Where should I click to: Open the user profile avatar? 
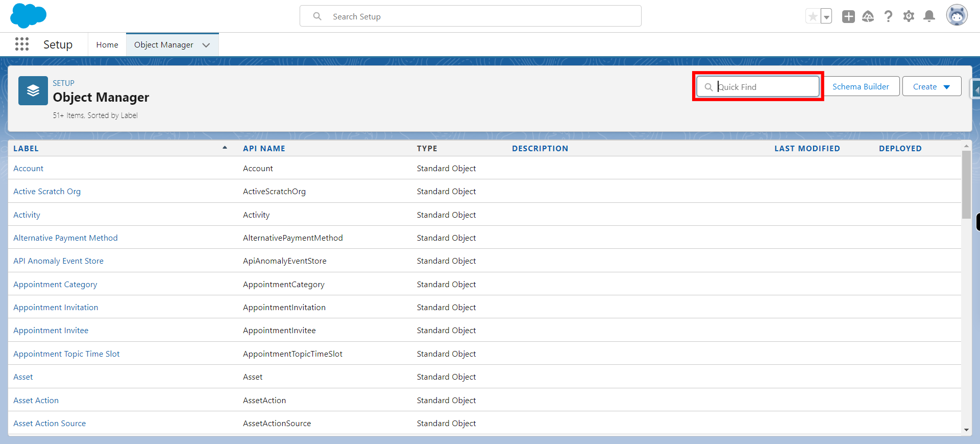coord(957,15)
